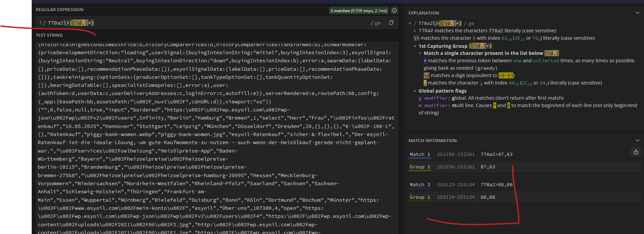Screen dimensions: 644x234
Task: Open the delimiter selector dots before the regex
Action: click(x=40, y=23)
